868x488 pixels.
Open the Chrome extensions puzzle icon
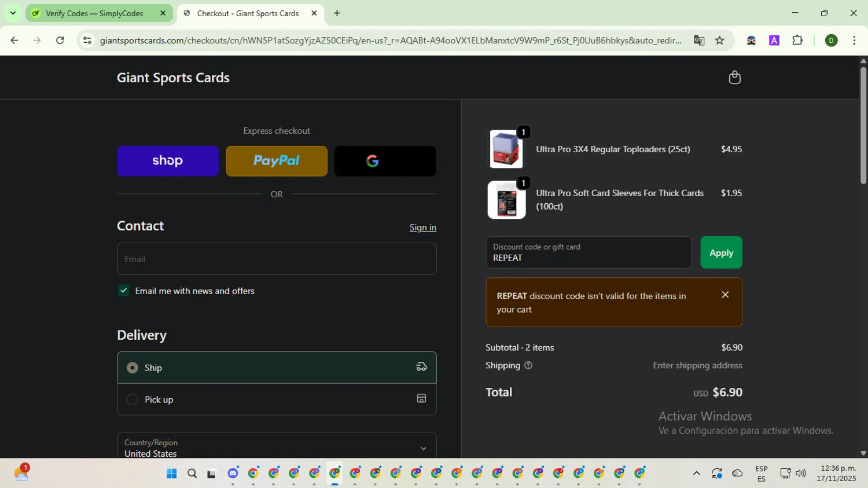797,41
